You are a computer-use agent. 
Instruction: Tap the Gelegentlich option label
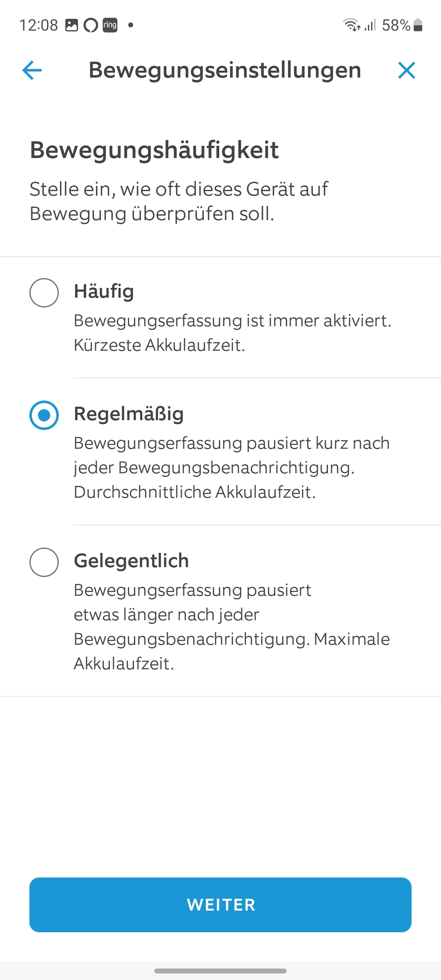click(x=131, y=561)
